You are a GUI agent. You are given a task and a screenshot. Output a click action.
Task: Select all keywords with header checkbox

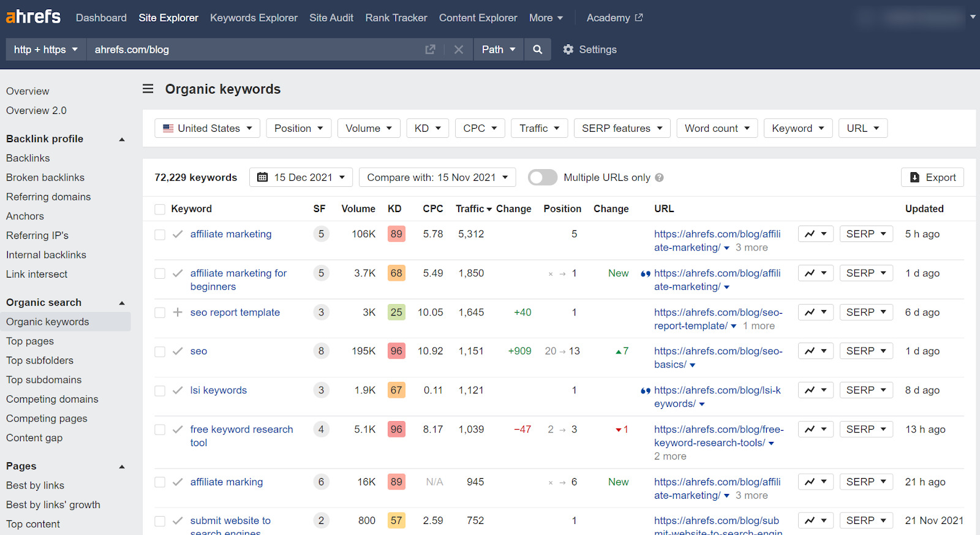160,210
